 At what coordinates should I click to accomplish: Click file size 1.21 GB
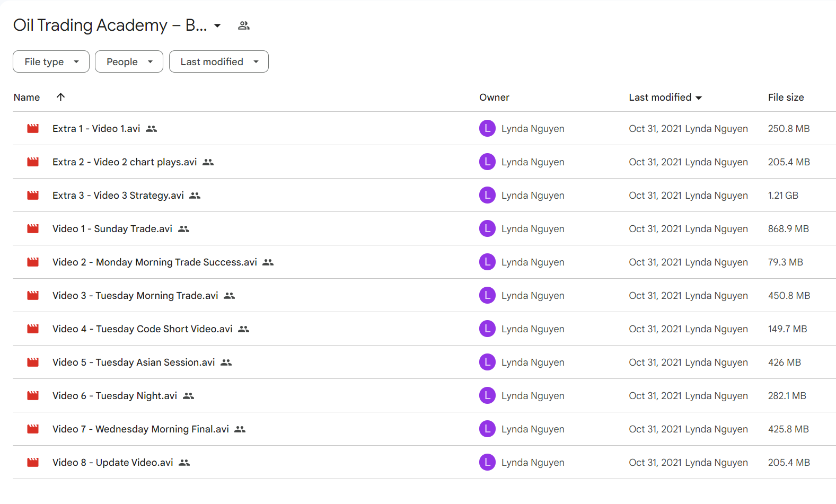(783, 196)
